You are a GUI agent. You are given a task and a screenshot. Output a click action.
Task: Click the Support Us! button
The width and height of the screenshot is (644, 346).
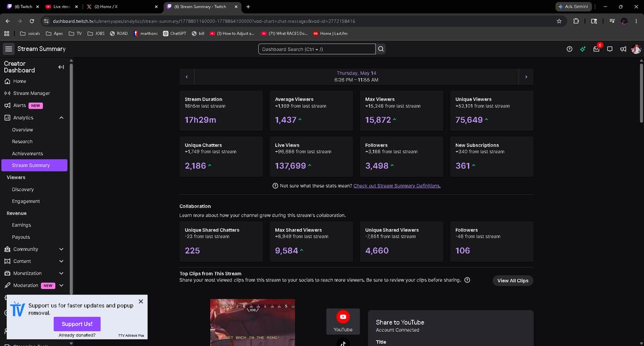(x=77, y=324)
